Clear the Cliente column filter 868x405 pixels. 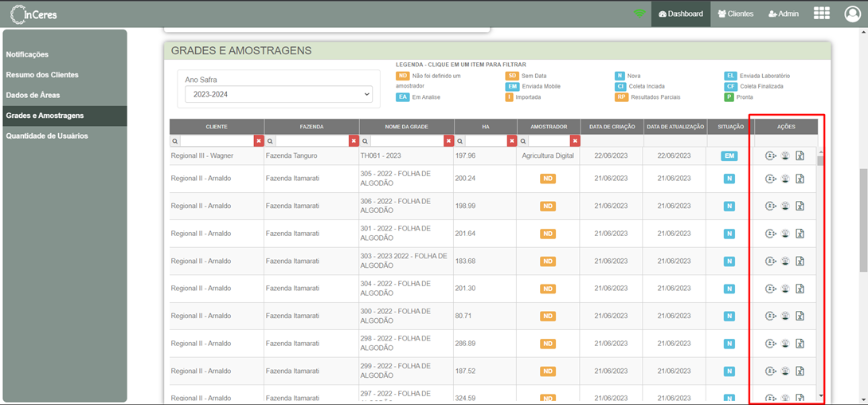(x=259, y=141)
